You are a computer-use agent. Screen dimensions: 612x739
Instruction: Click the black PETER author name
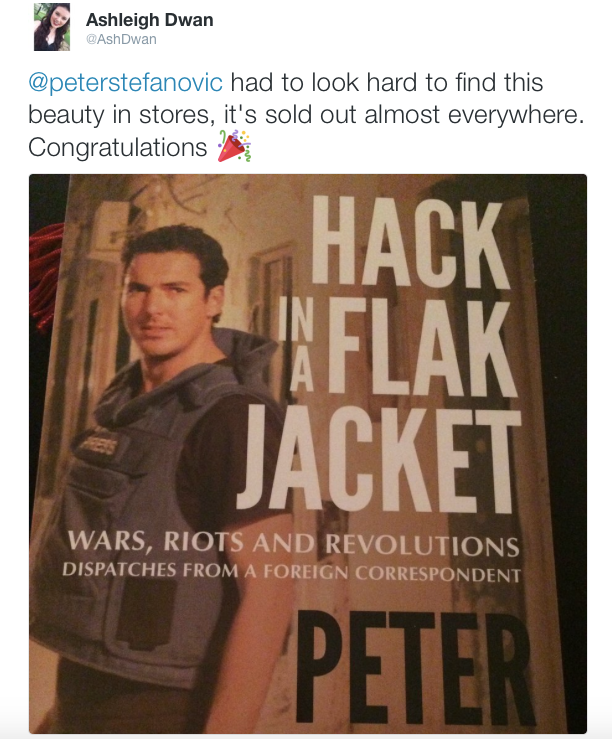[x=414, y=669]
